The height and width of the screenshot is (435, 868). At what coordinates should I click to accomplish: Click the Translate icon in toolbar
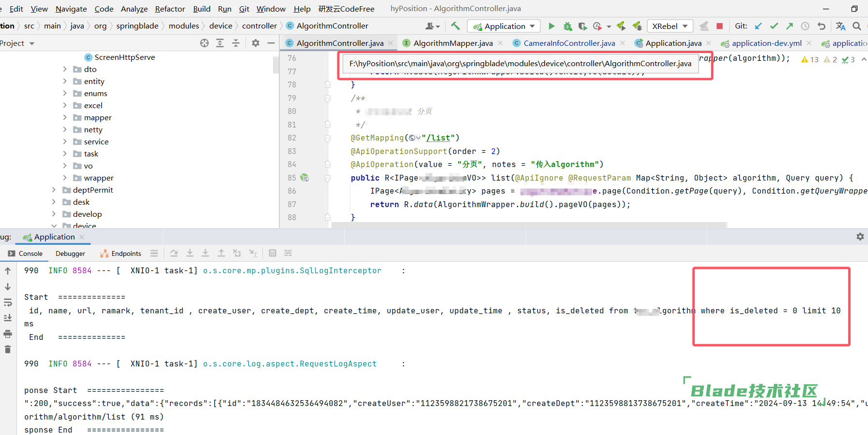(841, 26)
